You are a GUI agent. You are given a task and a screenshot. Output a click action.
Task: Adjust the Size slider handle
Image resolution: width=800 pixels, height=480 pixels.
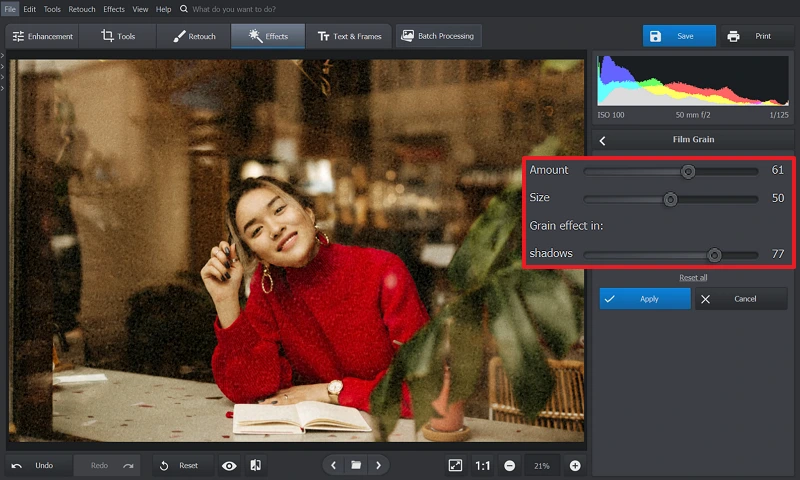click(x=670, y=199)
